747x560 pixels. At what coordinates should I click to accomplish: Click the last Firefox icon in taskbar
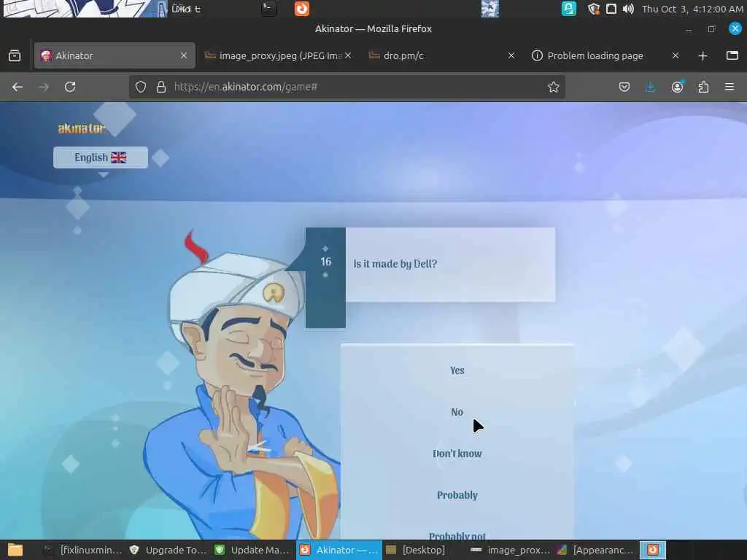[653, 550]
